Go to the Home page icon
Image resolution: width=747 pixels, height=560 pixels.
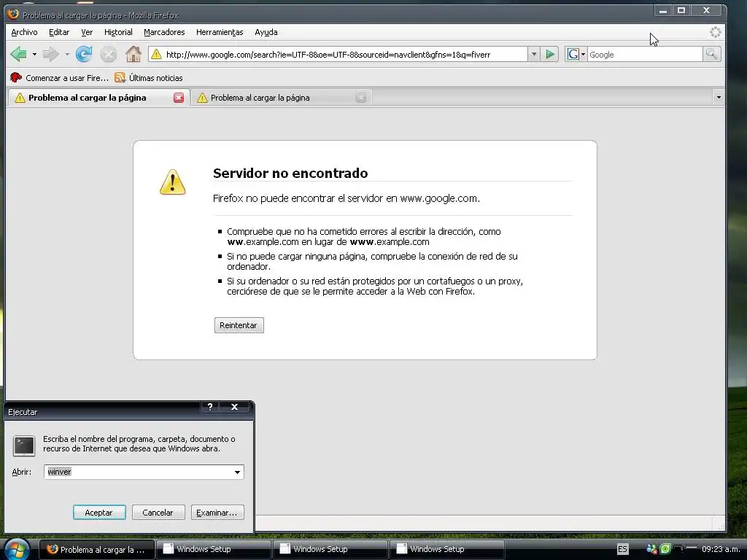(x=133, y=54)
